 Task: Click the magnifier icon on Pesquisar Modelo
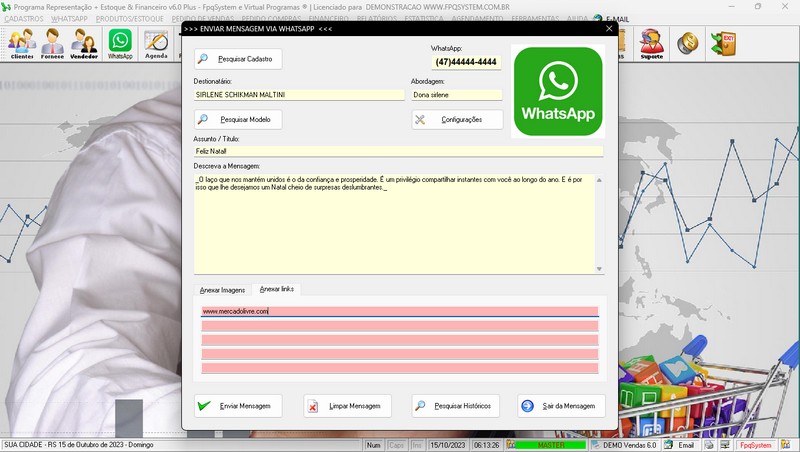(203, 119)
